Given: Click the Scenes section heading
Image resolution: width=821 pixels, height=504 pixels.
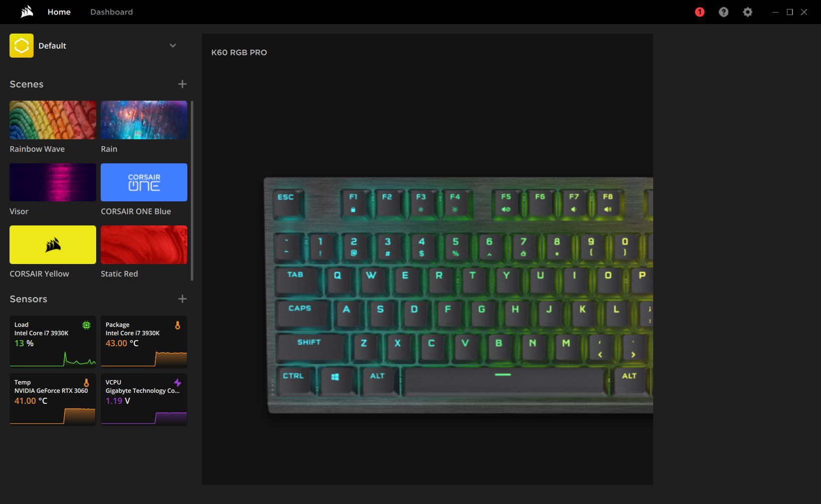Looking at the screenshot, I should click(27, 84).
